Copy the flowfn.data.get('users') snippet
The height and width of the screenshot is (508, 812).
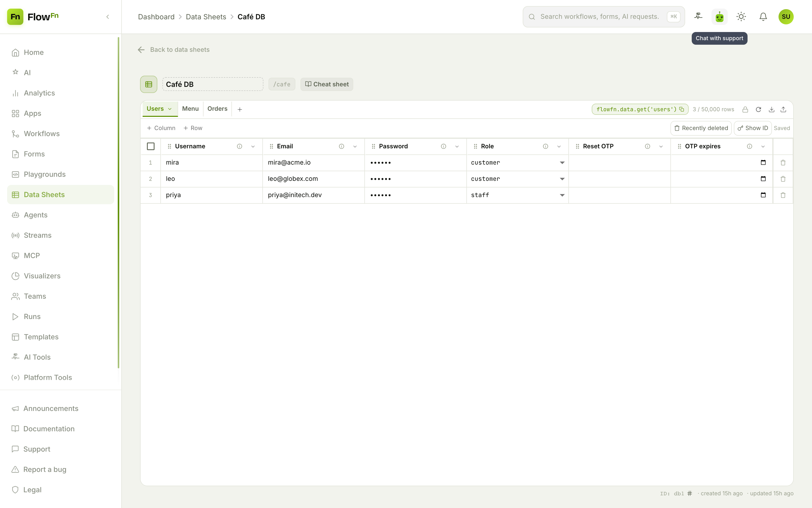pyautogui.click(x=682, y=109)
